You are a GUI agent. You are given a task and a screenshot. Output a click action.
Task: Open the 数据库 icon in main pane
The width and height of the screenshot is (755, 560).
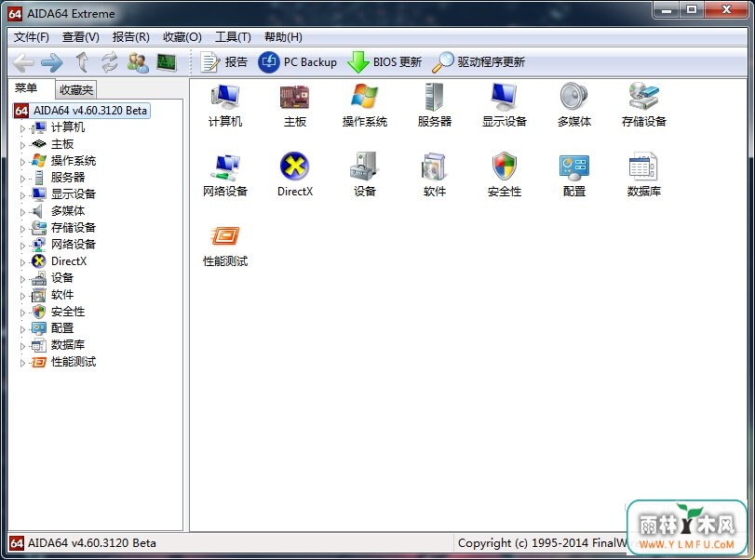coord(644,175)
